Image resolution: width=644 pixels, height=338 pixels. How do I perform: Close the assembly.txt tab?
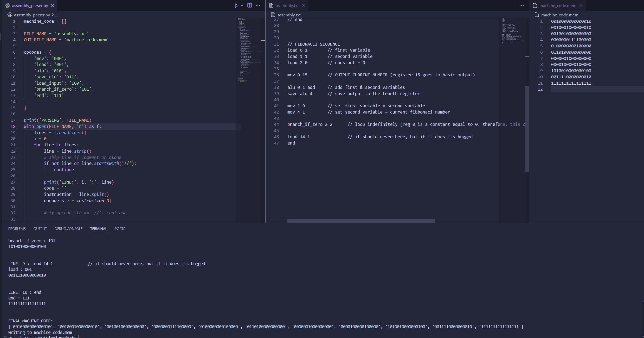point(303,5)
